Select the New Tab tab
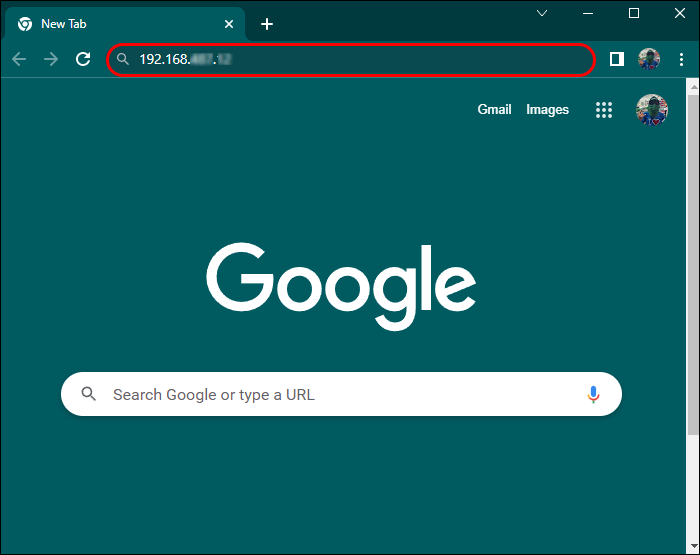700x555 pixels. pos(125,24)
